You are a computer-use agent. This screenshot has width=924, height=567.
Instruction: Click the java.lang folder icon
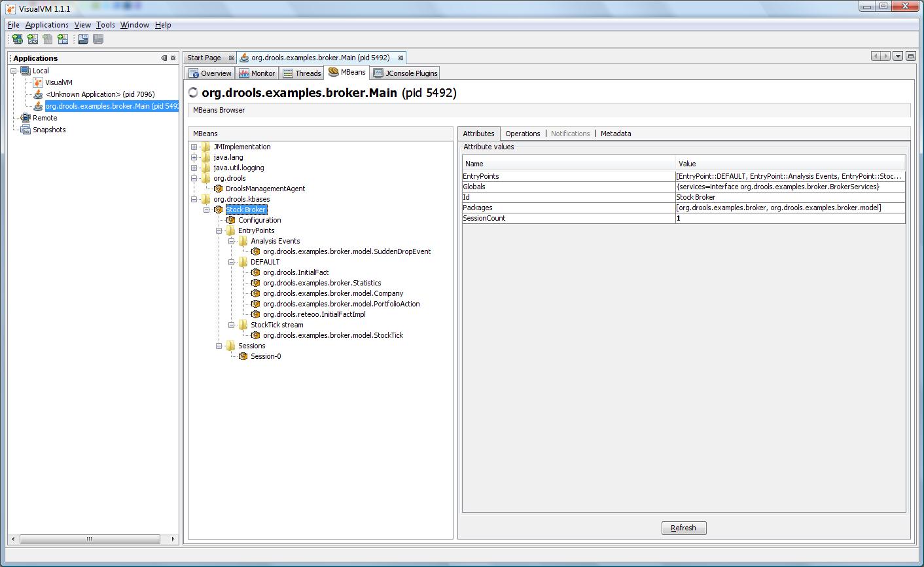coord(206,157)
